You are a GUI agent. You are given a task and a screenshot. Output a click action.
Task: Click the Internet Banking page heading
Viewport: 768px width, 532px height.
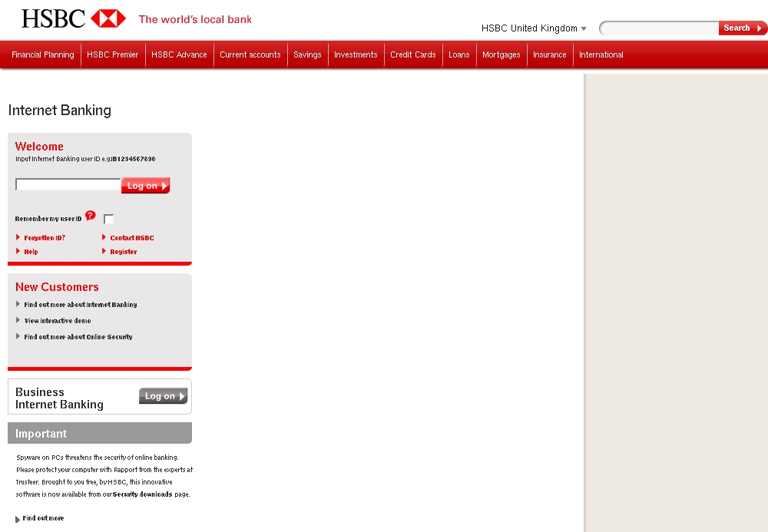[x=60, y=111]
